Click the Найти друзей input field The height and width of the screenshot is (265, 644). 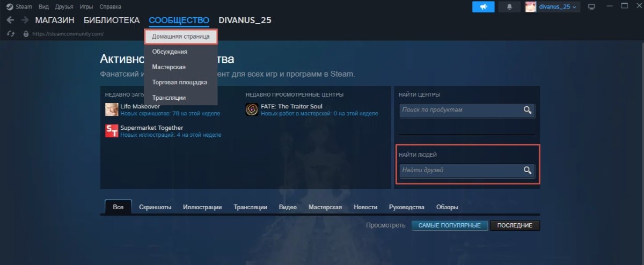tap(461, 171)
